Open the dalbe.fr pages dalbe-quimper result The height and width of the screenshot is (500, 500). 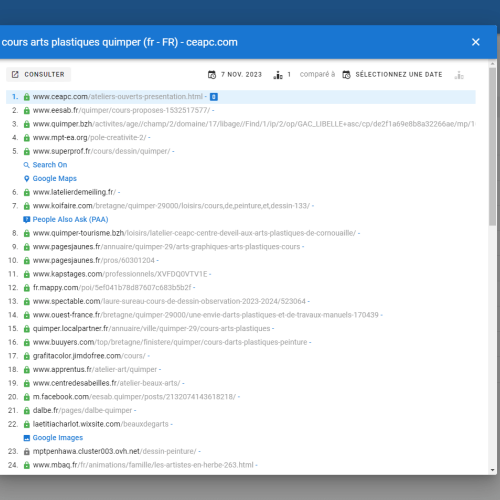(x=82, y=410)
